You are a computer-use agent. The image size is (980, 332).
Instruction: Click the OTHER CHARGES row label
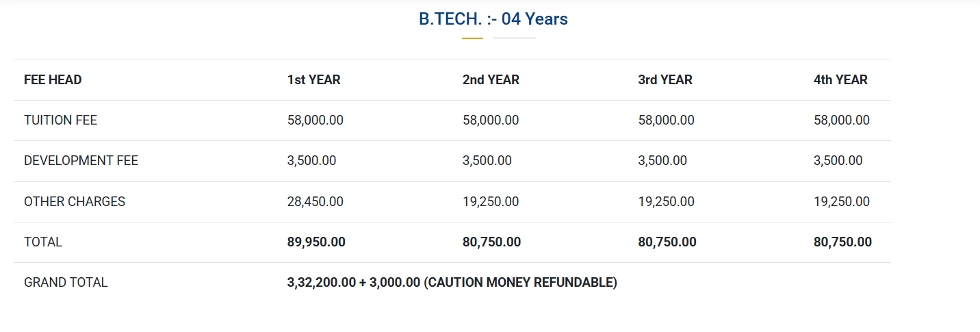click(75, 202)
